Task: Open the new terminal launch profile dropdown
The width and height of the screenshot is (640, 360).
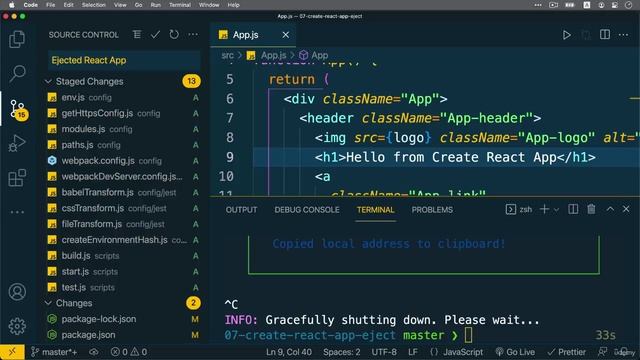Action: point(556,210)
